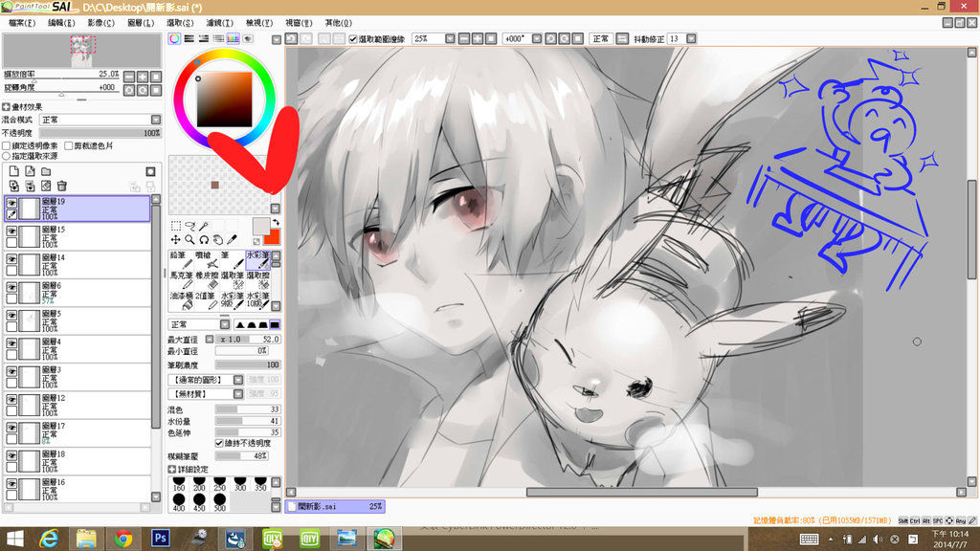980x551 pixels.
Task: Open the 濾鏡(T) filter menu
Action: coord(220,23)
